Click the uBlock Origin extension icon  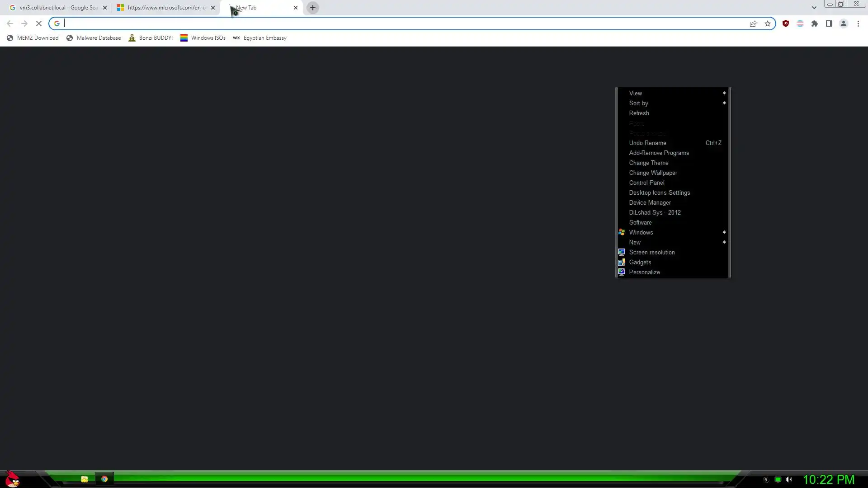tap(786, 23)
